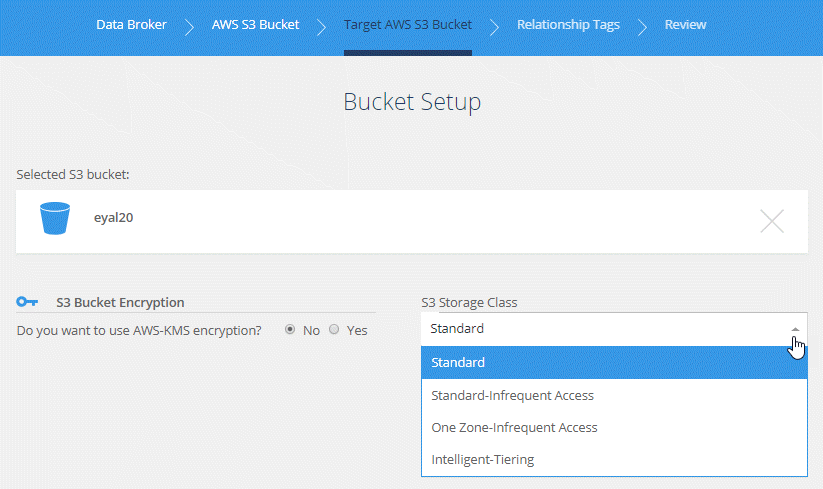The width and height of the screenshot is (823, 489).
Task: Click the storage class dropdown arrow
Action: 795,329
